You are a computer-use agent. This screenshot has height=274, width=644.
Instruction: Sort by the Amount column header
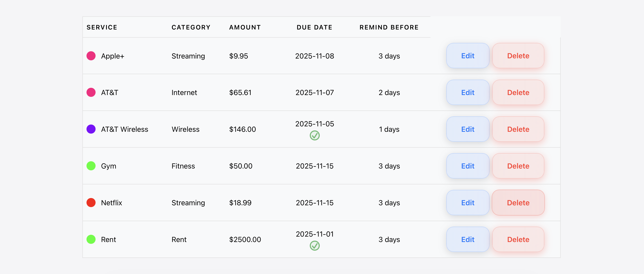click(x=245, y=27)
